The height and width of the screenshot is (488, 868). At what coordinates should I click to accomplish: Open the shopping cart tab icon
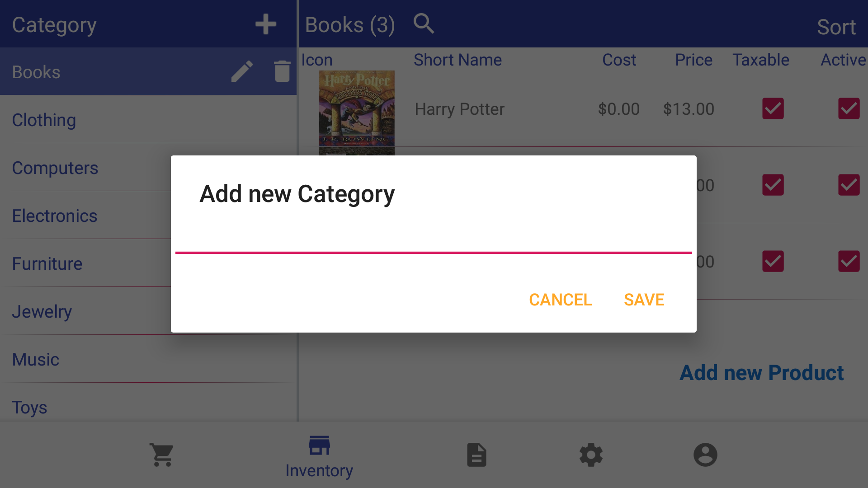pyautogui.click(x=162, y=455)
